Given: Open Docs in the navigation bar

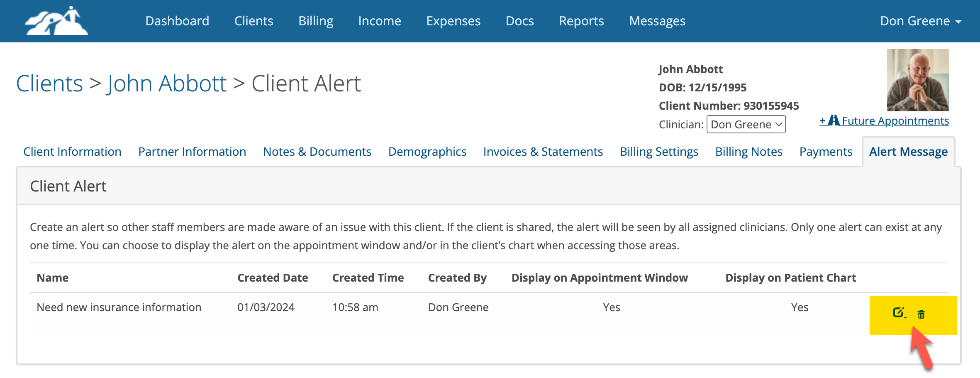Looking at the screenshot, I should pos(519,21).
